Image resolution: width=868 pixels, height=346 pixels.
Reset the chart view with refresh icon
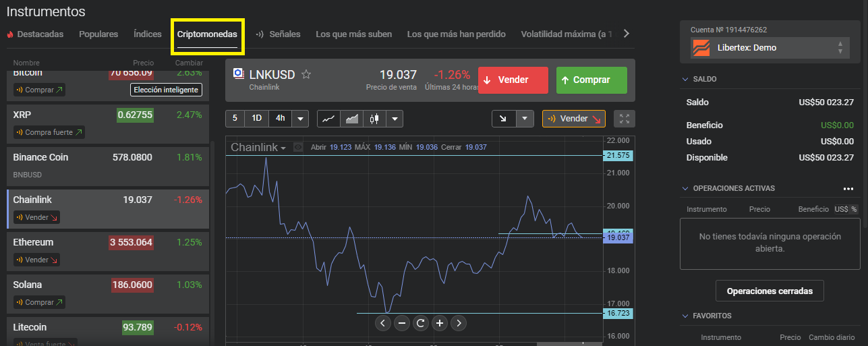pyautogui.click(x=421, y=323)
